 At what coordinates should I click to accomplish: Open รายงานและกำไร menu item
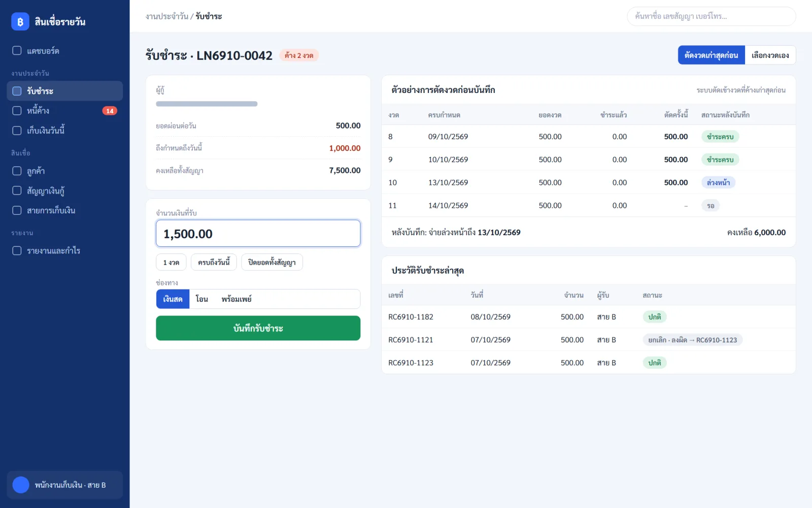pos(65,250)
